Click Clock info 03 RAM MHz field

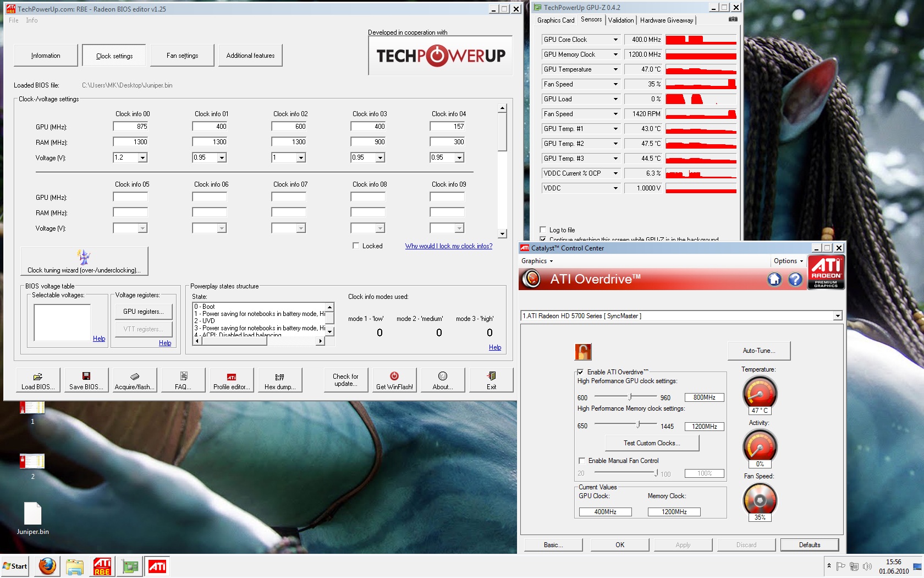[x=368, y=142]
